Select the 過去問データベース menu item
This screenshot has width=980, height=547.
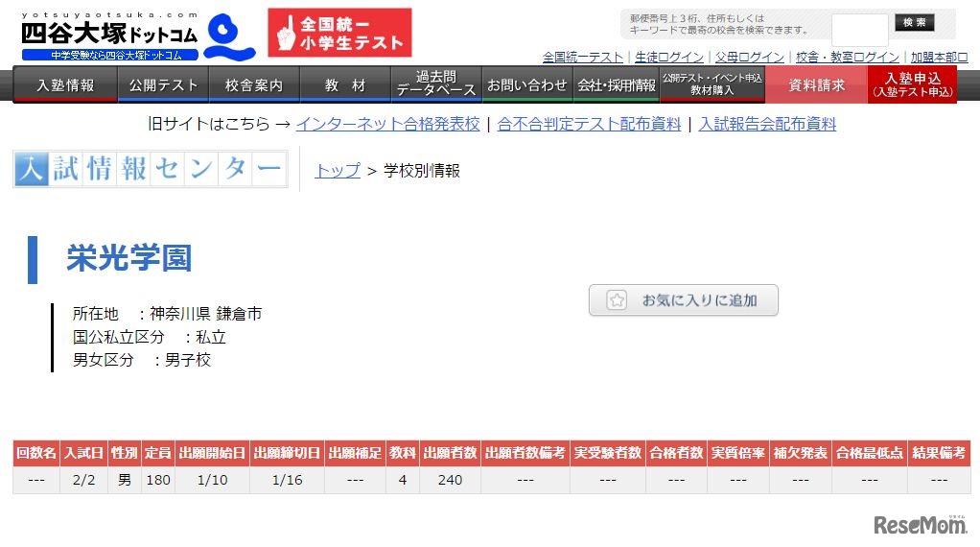[x=436, y=84]
